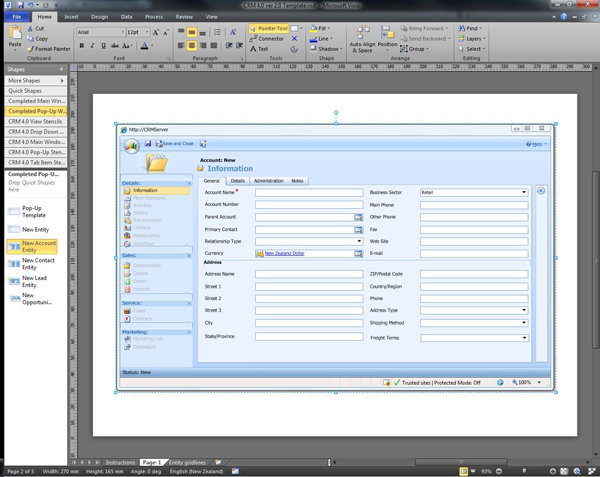The height and width of the screenshot is (477, 600).
Task: Select the CRM 4.0 View Stencils stencil
Action: point(34,121)
